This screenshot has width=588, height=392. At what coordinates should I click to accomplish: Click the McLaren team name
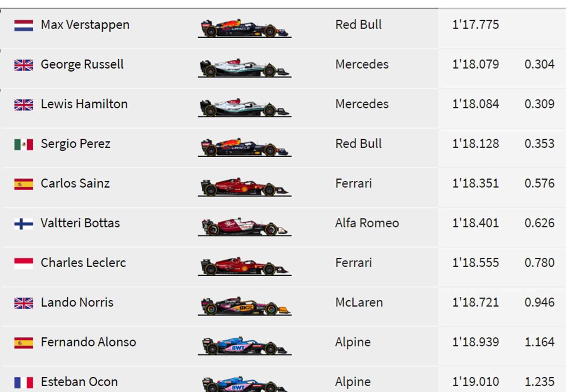click(x=359, y=303)
